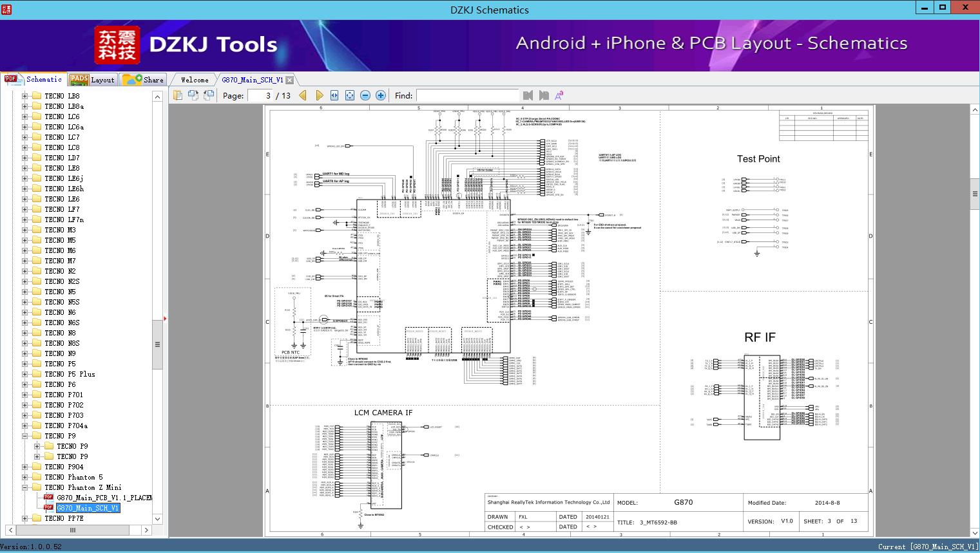This screenshot has height=553, width=980.
Task: Zoom in with the plus icon
Action: coord(381,95)
